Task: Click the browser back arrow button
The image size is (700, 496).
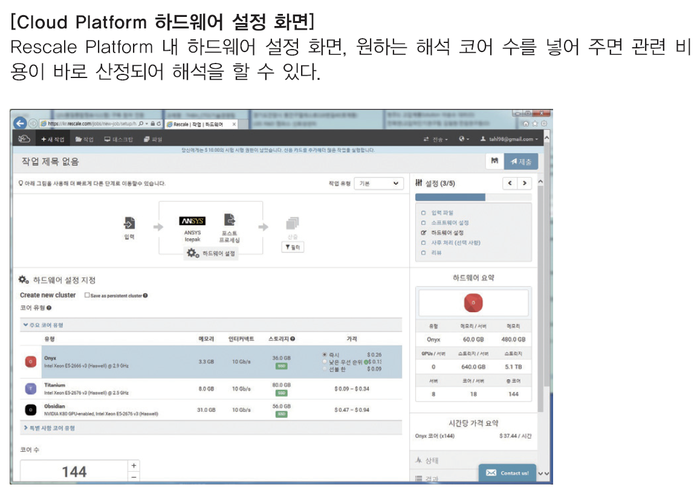Action: [20, 123]
